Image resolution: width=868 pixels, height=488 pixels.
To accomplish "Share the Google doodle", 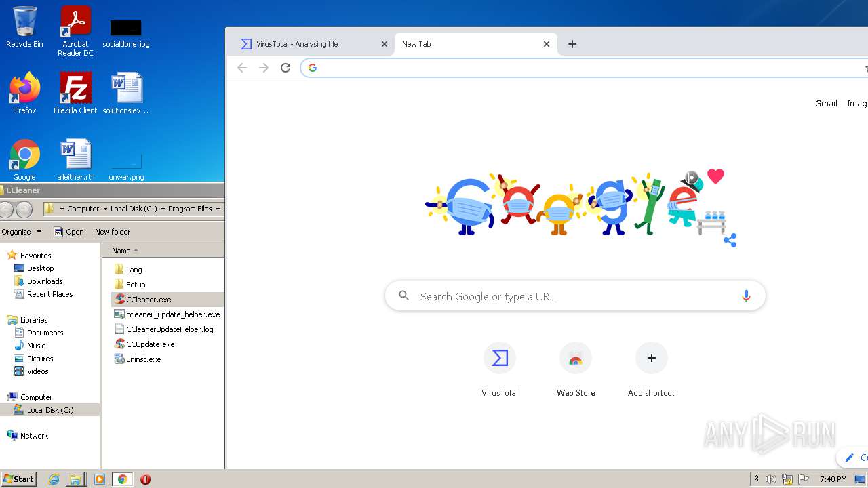I will coord(730,241).
